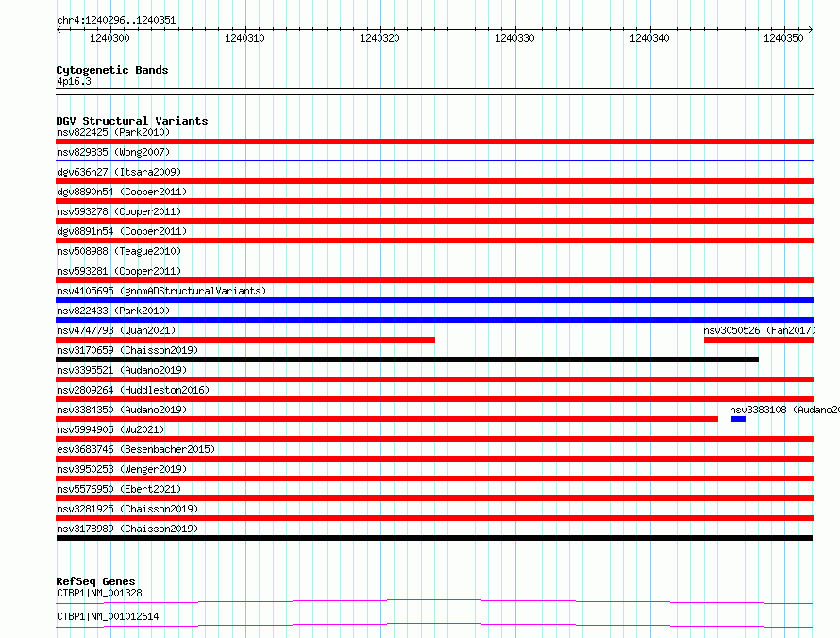Click the DGV Structural Variants track heading
840x638 pixels.
pos(132,121)
